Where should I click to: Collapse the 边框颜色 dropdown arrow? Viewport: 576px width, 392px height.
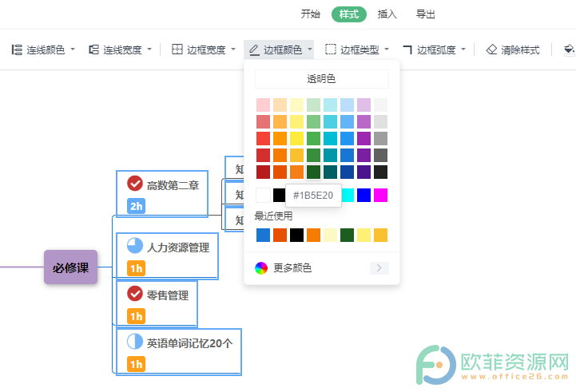tap(310, 49)
